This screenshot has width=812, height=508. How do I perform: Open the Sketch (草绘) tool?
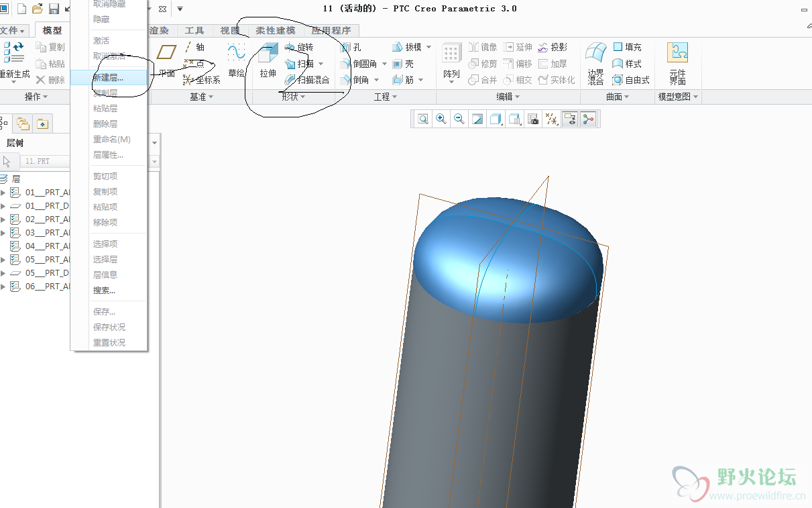[x=237, y=61]
